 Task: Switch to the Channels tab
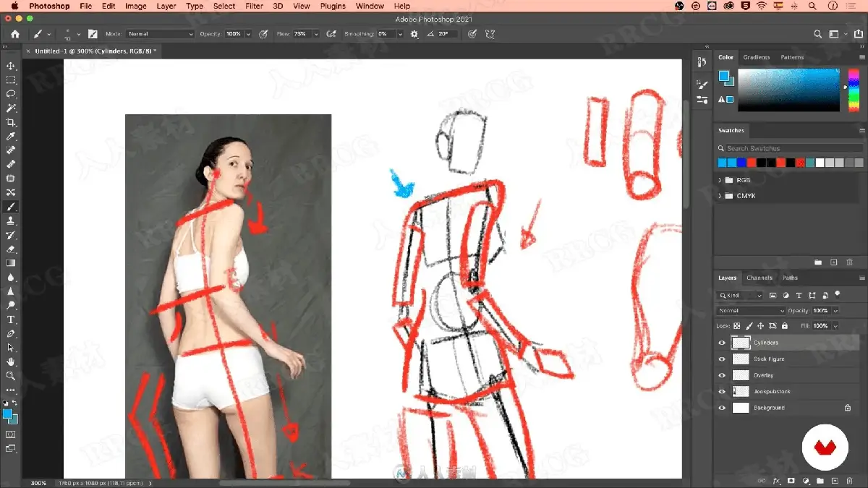click(759, 278)
